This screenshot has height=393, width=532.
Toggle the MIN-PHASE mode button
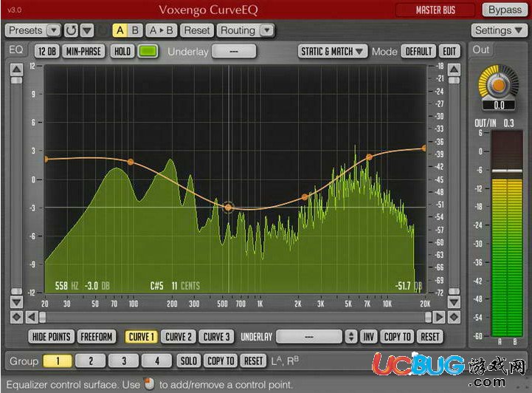tap(83, 52)
